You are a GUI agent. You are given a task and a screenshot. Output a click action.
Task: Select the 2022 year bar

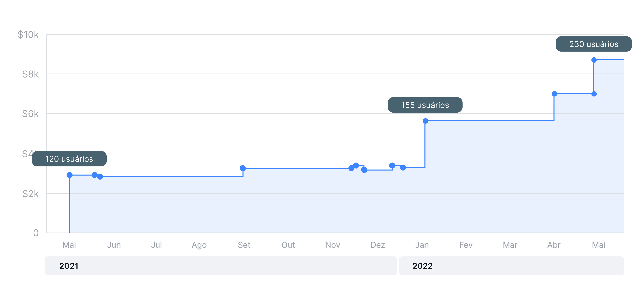coord(511,266)
